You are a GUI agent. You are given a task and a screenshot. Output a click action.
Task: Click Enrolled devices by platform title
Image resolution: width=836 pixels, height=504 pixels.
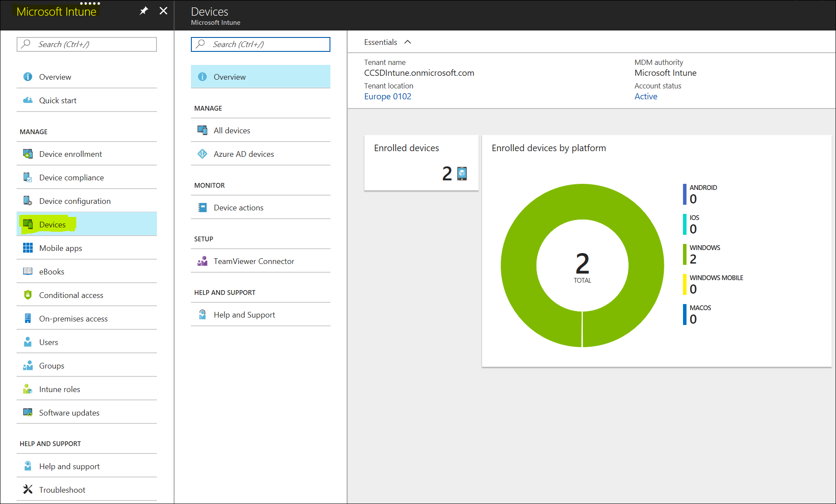click(x=549, y=148)
